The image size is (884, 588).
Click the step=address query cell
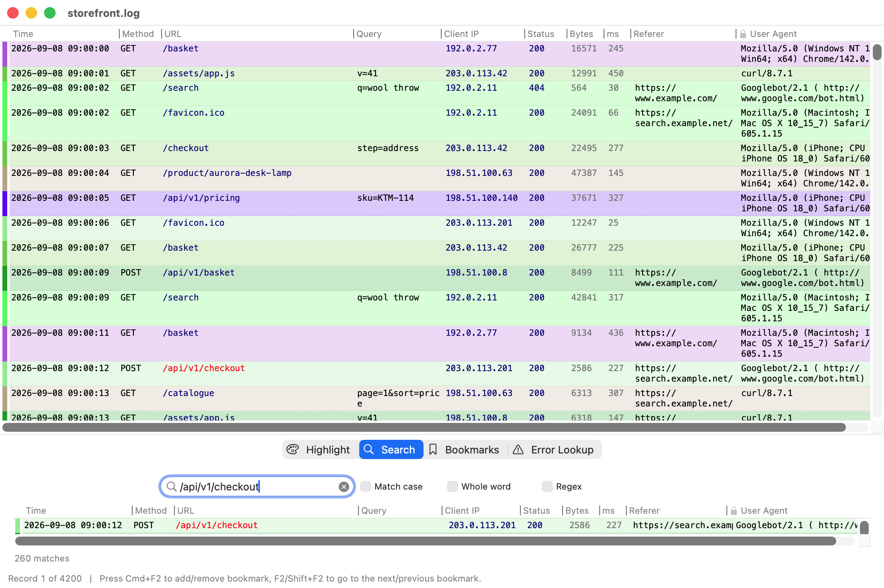(388, 148)
